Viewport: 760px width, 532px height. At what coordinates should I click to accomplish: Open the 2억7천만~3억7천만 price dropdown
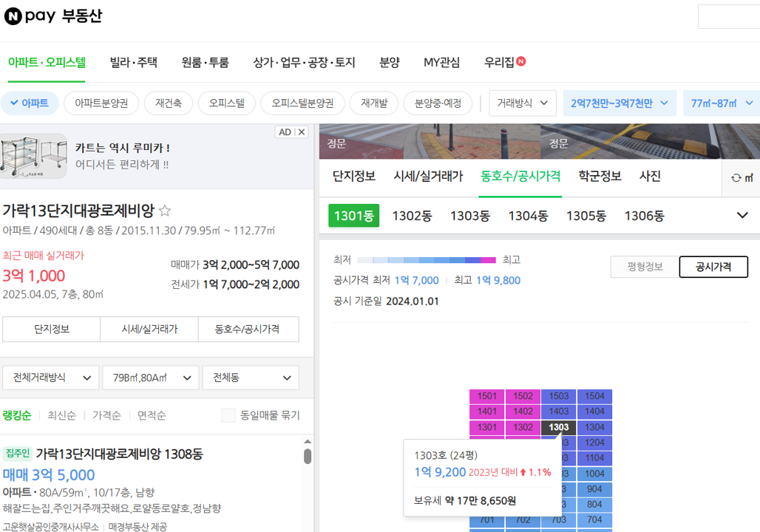[x=620, y=103]
